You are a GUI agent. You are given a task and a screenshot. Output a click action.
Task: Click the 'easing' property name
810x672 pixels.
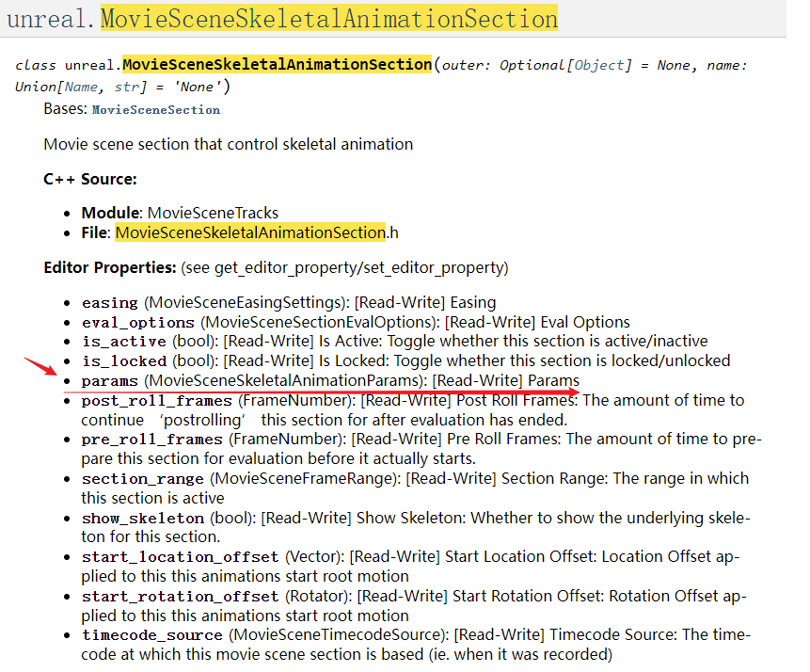pyautogui.click(x=110, y=303)
